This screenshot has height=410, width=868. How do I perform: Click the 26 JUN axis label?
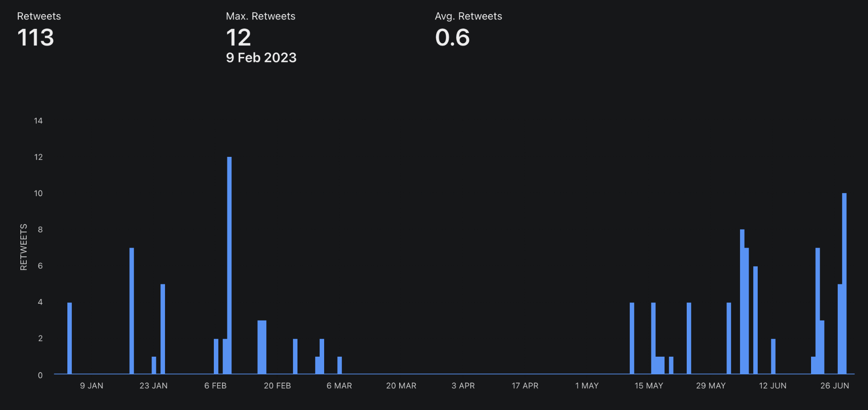[835, 386]
